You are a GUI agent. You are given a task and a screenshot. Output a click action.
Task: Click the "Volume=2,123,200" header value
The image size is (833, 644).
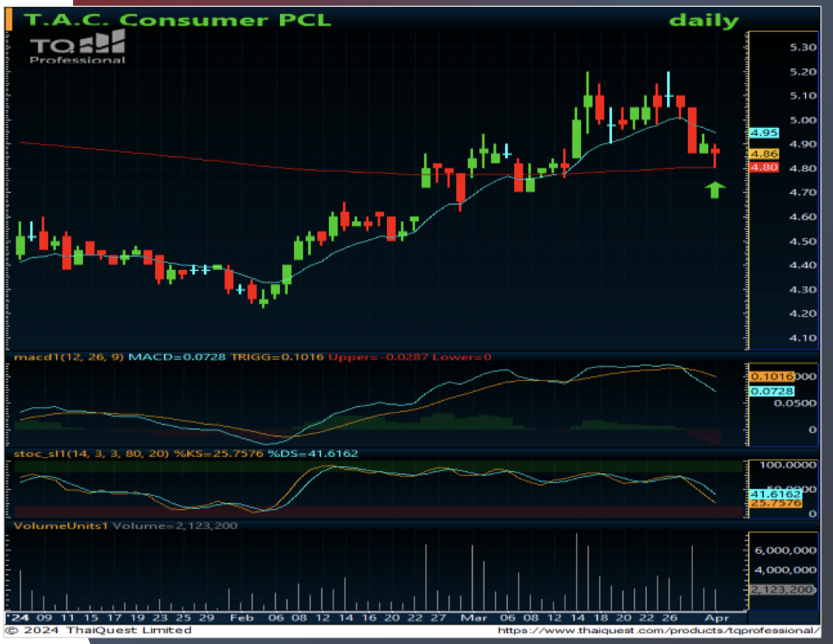175,525
